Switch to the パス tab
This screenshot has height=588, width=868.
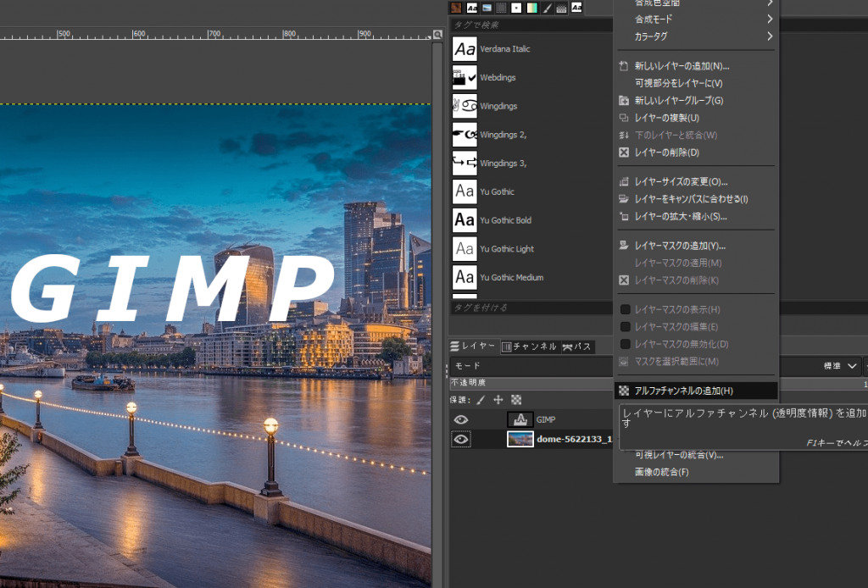577,347
